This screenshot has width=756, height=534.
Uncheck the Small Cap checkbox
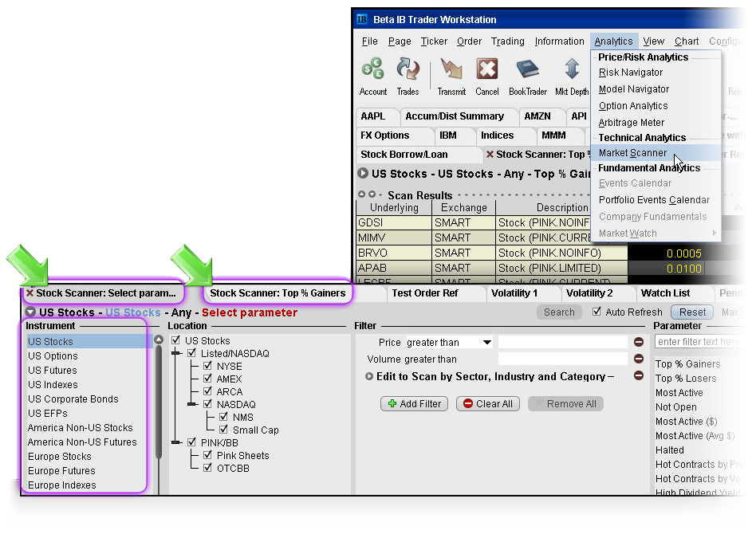pos(224,429)
